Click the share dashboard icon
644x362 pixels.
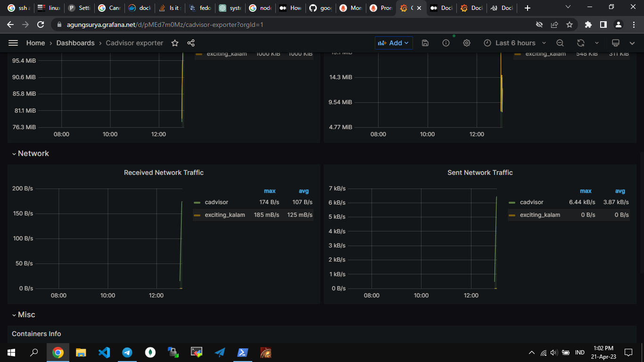(x=191, y=43)
